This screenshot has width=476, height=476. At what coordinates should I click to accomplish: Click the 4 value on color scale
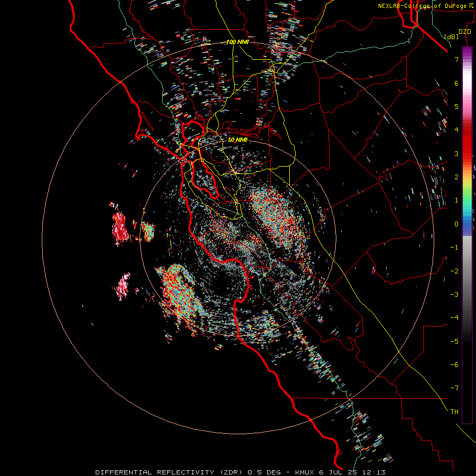tap(456, 130)
